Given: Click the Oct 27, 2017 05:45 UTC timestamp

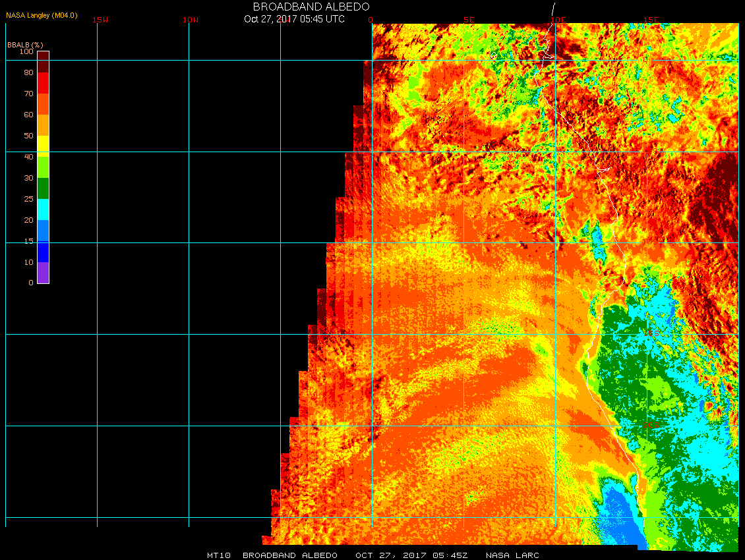Looking at the screenshot, I should coord(294,18).
